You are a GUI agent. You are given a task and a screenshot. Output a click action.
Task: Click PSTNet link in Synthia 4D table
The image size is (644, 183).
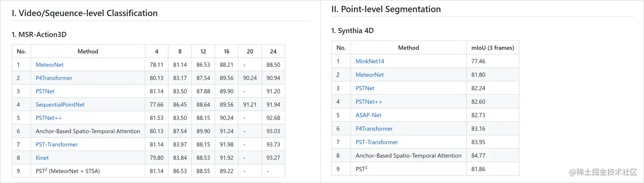tap(365, 88)
